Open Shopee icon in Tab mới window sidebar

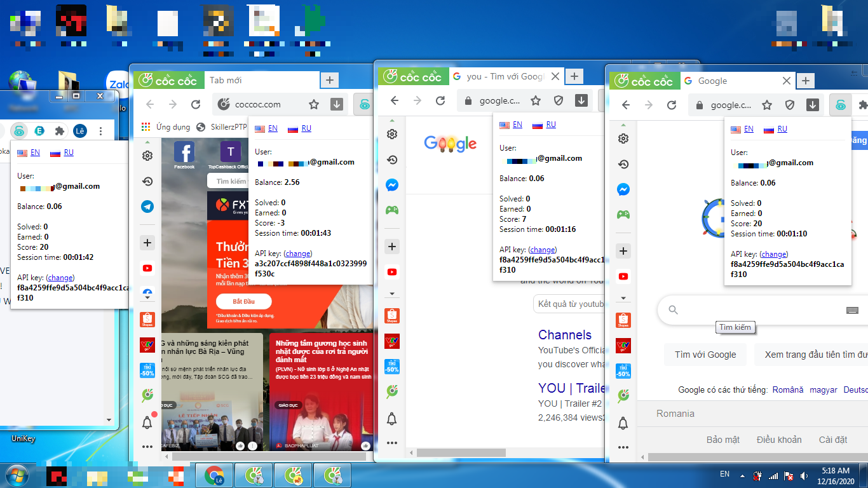point(147,320)
